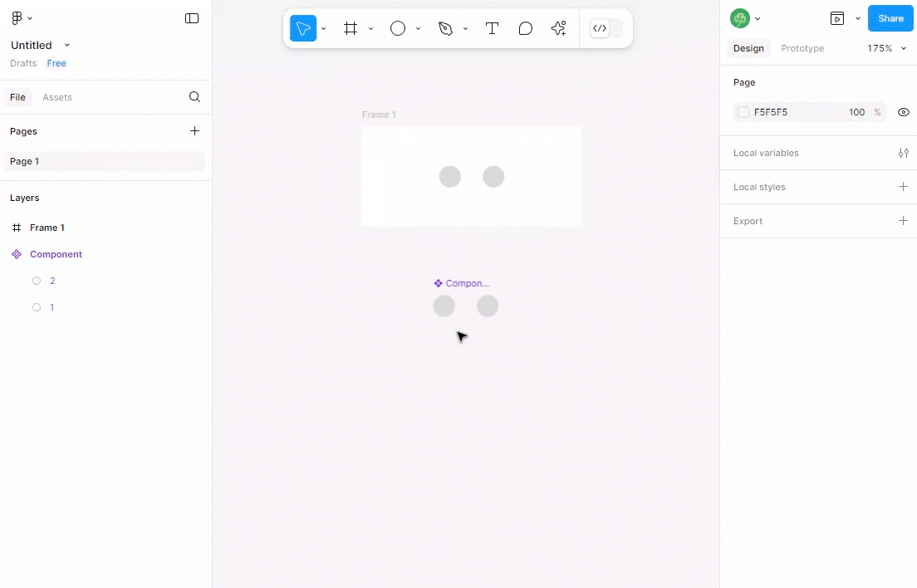Select the Text tool
Screen dimensions: 917x588
coord(492,28)
